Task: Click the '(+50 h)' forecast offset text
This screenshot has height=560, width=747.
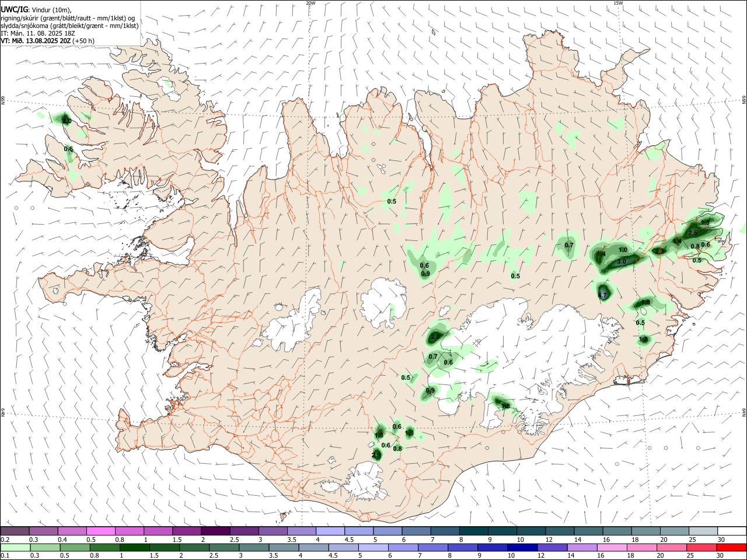Action: point(83,41)
